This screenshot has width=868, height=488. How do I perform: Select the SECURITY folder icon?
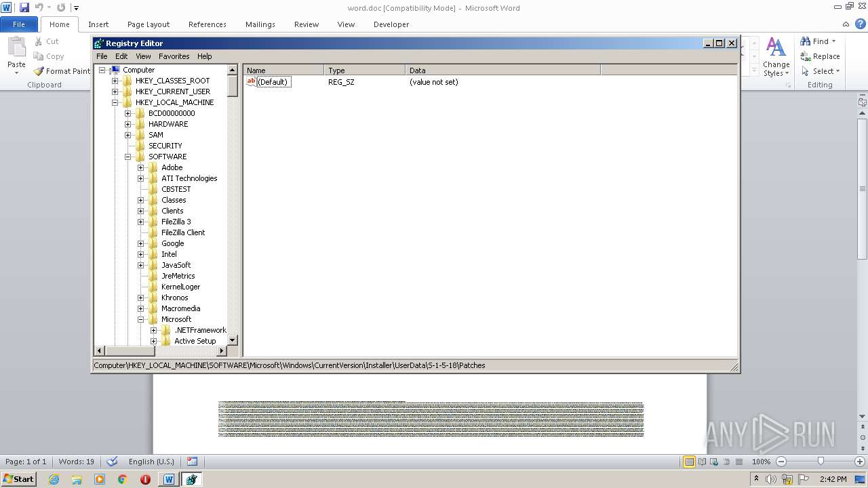(x=140, y=146)
